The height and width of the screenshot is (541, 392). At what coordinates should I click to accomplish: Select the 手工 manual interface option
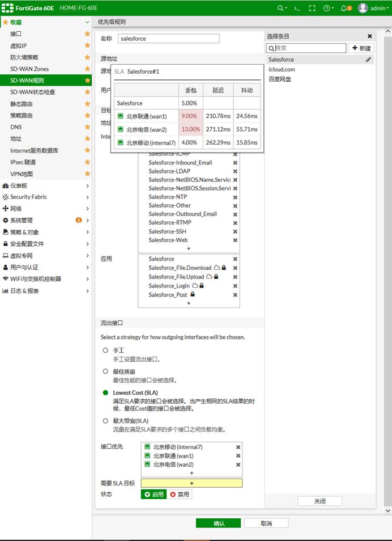tap(105, 350)
